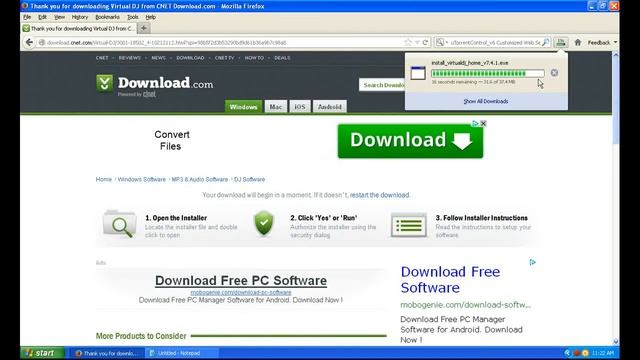The image size is (640, 360).
Task: Click the Windows start button
Action: 42,353
